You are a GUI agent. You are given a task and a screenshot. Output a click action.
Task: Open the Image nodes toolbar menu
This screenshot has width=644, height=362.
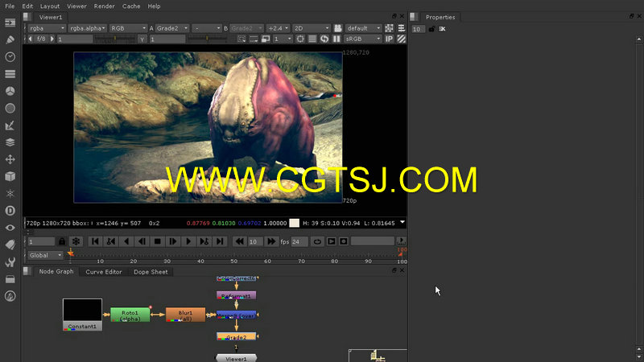click(x=10, y=23)
